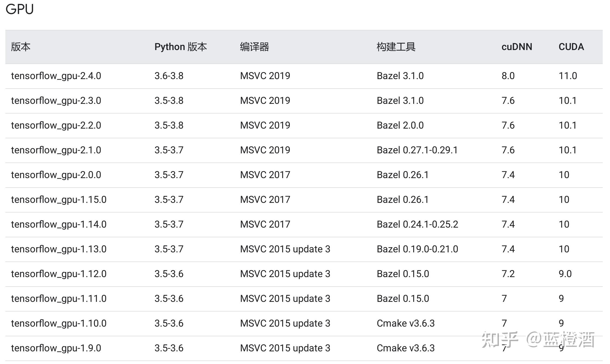610x364 pixels.
Task: Click the Bazel 0.24.1-0.25.2 cell
Action: click(417, 224)
